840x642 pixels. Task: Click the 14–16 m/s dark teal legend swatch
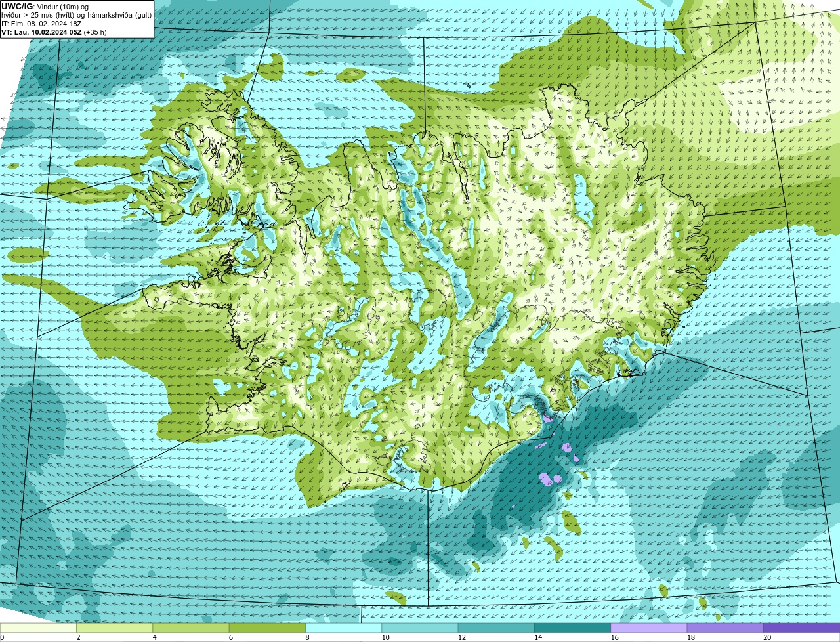click(573, 628)
